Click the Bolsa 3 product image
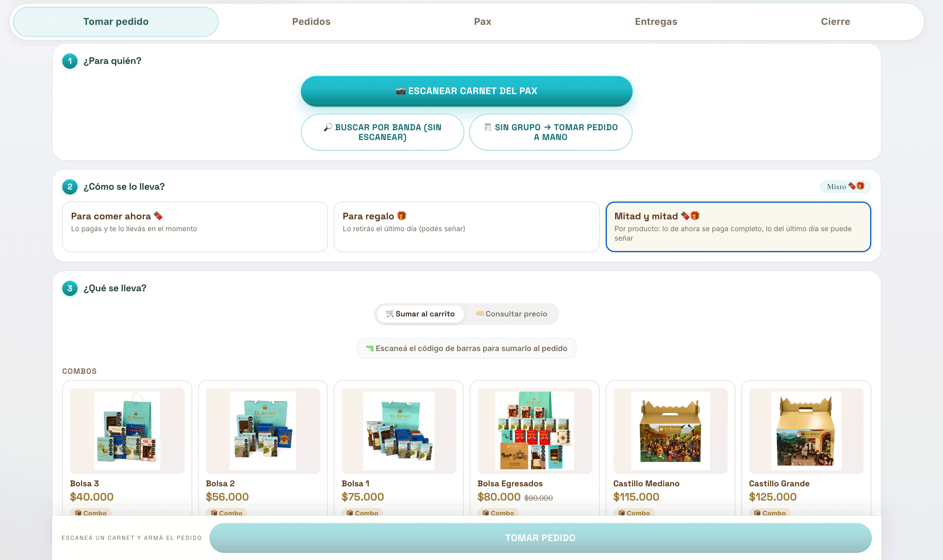This screenshot has height=560, width=943. tap(127, 431)
